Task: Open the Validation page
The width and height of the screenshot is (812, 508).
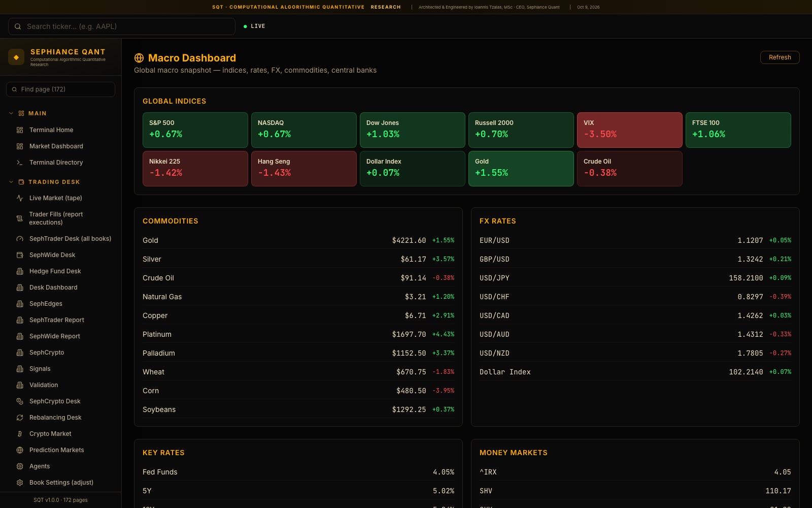Action: (x=61, y=385)
